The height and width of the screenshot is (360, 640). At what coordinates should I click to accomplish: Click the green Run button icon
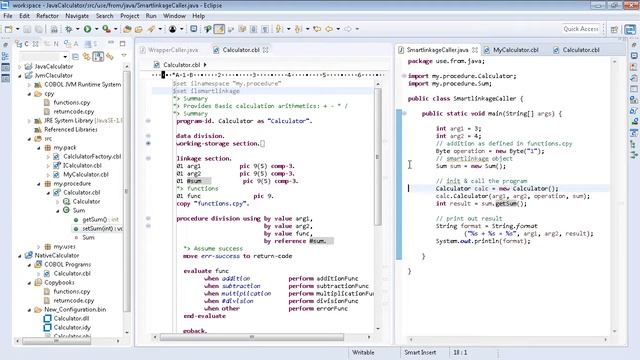pyautogui.click(x=87, y=29)
